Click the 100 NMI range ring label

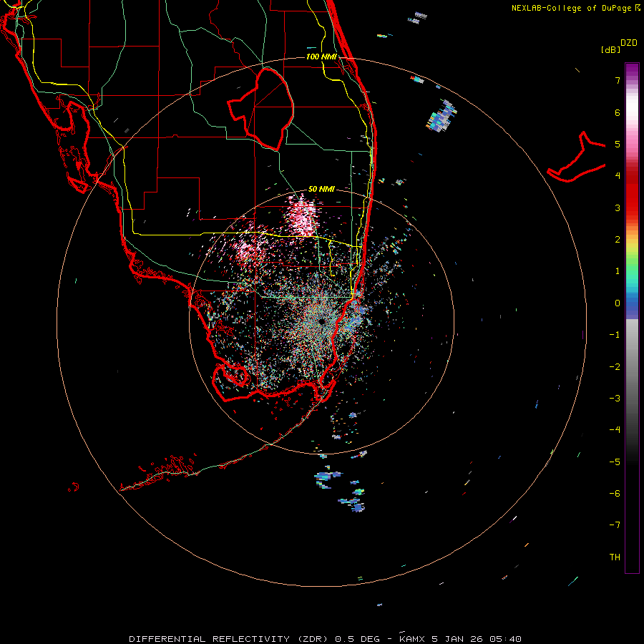click(321, 57)
